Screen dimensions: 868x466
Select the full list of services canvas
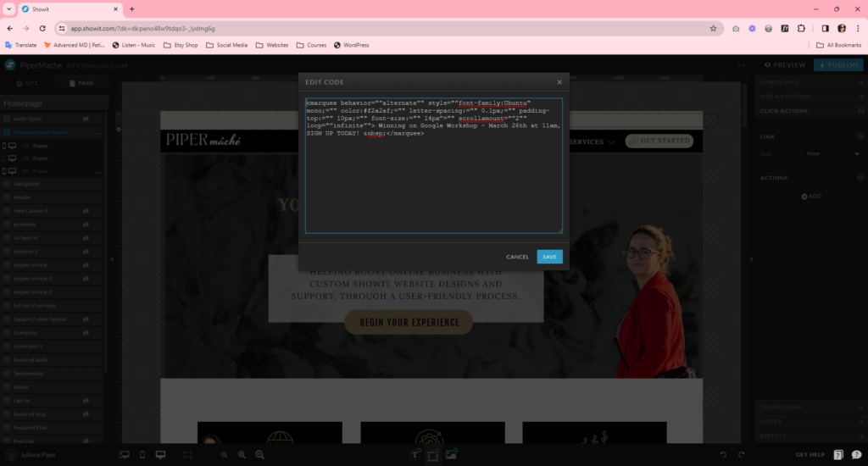[52, 306]
